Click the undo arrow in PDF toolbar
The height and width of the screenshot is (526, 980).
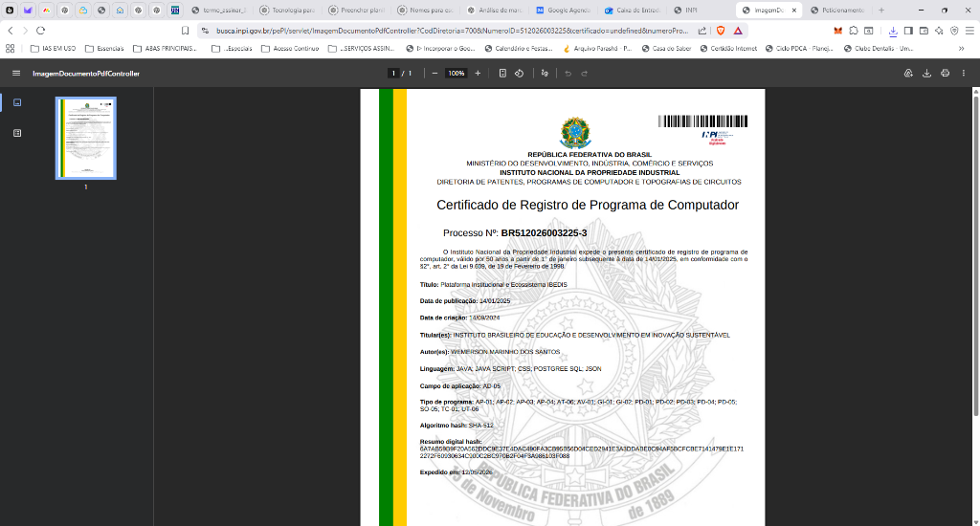click(x=568, y=73)
